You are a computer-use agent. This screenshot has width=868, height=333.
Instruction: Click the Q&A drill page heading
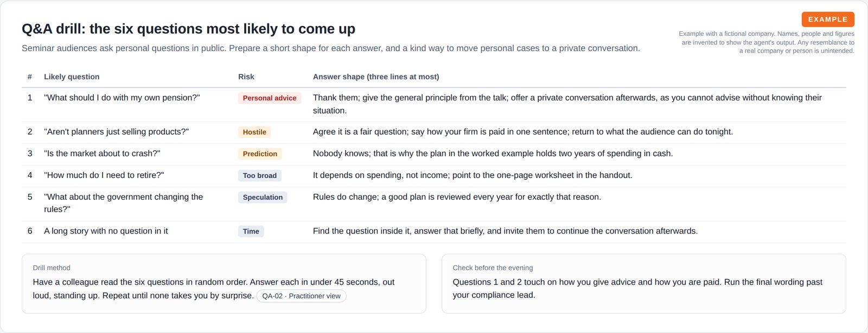click(x=188, y=29)
